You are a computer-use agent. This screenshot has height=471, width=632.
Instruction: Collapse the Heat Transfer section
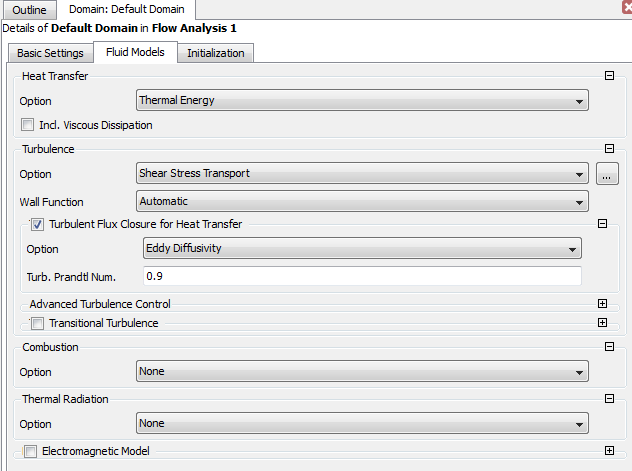pos(608,76)
